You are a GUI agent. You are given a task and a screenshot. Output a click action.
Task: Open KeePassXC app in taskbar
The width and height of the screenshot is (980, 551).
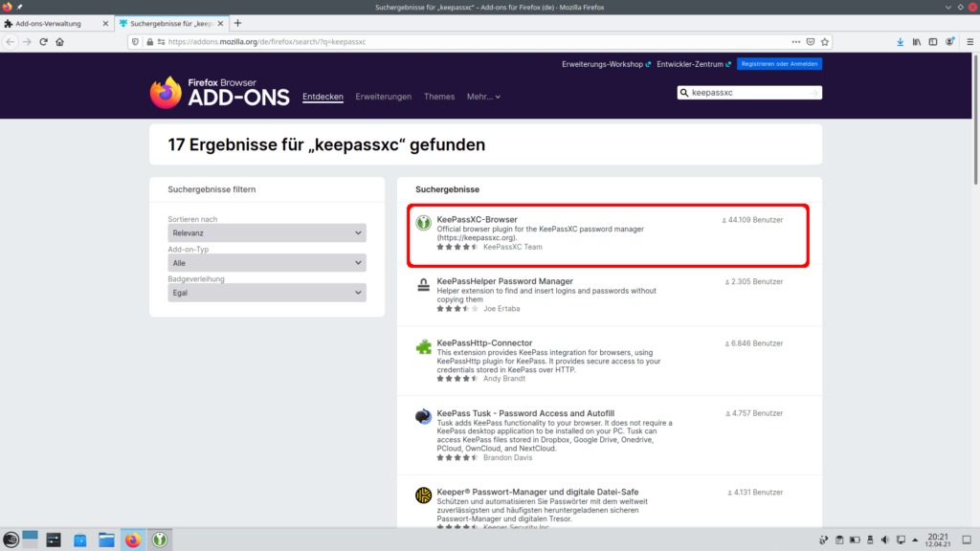point(160,540)
